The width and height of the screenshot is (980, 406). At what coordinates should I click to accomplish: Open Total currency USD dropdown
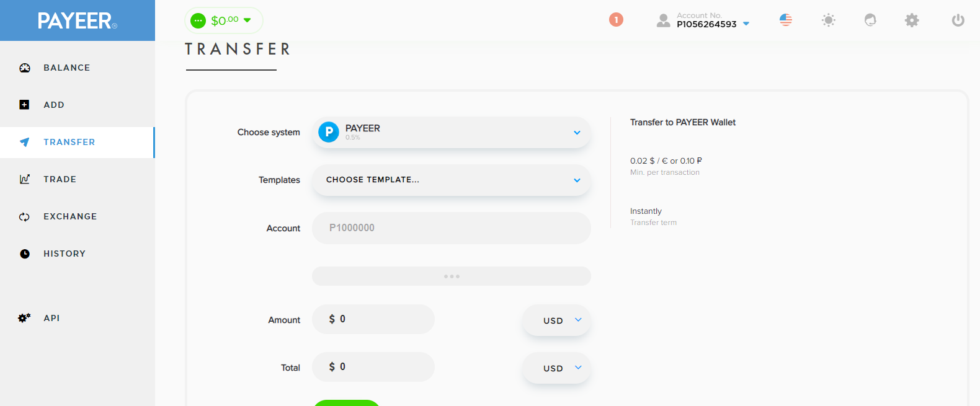(x=556, y=368)
